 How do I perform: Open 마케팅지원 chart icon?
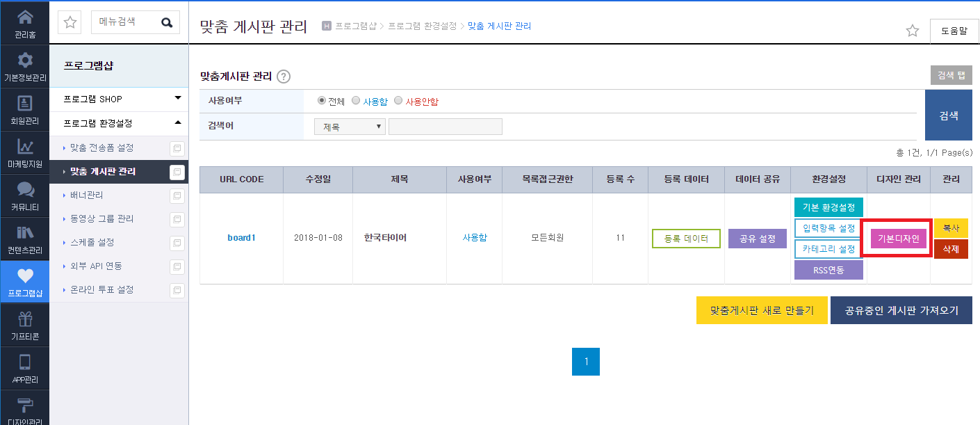[x=25, y=146]
